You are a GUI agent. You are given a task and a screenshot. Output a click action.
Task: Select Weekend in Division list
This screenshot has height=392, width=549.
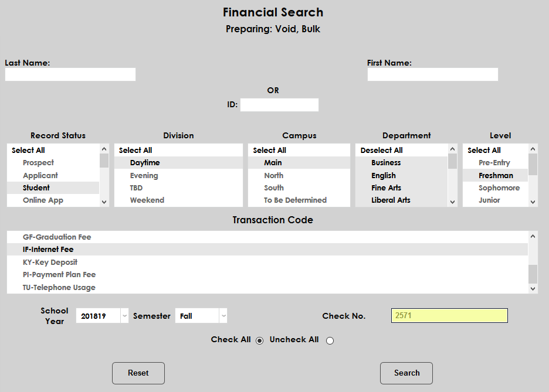pyautogui.click(x=178, y=200)
